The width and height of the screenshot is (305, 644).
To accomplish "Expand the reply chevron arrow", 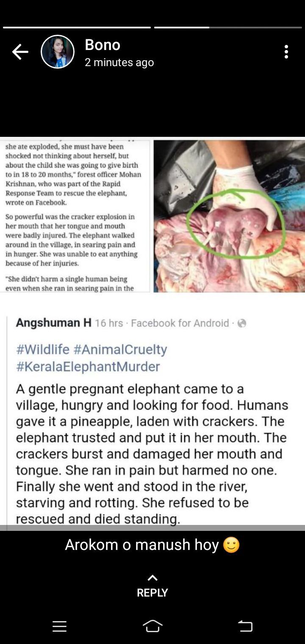I will [x=152, y=577].
